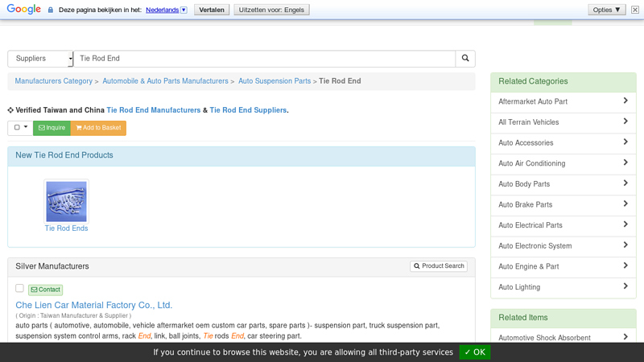Click chevron arrow beside Auto Lighting
This screenshot has width=644, height=362.
tap(625, 286)
